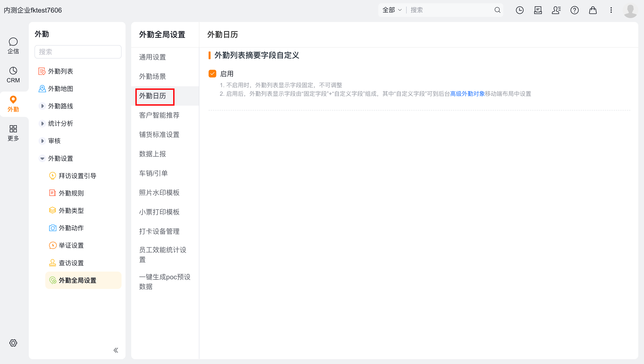Select 外勤全局设置 in the navigation

tap(83, 280)
